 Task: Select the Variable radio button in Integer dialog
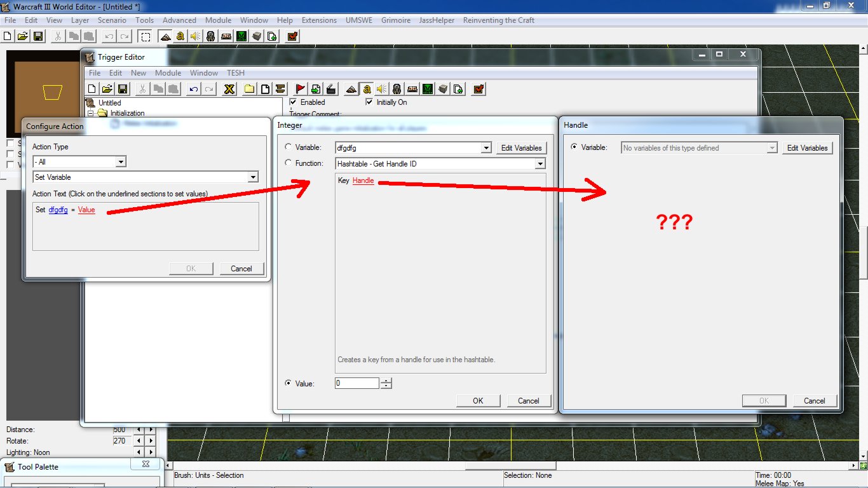click(288, 147)
